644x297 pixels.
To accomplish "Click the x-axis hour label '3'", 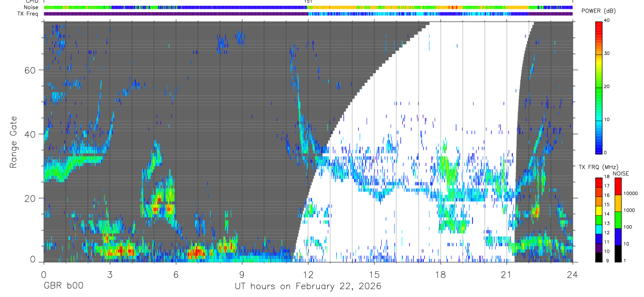I will tap(110, 274).
